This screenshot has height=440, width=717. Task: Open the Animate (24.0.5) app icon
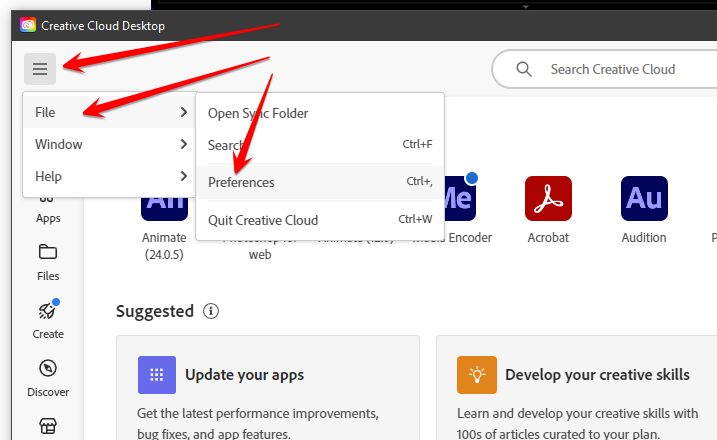tap(164, 209)
